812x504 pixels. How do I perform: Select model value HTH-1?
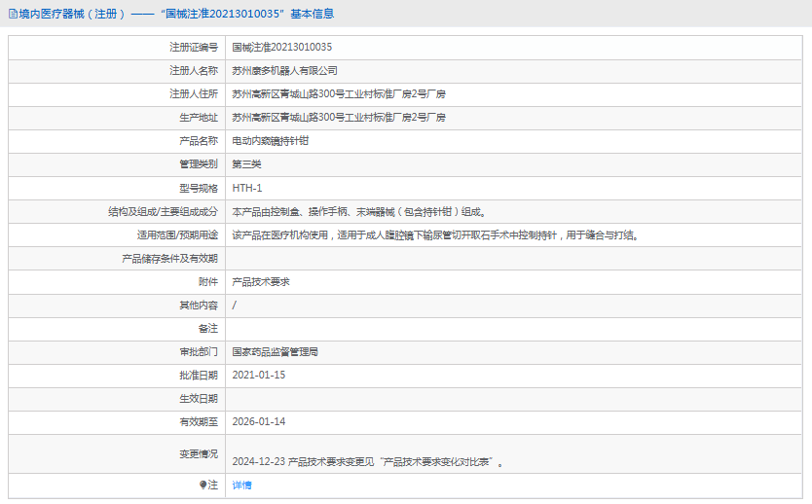[x=247, y=188]
